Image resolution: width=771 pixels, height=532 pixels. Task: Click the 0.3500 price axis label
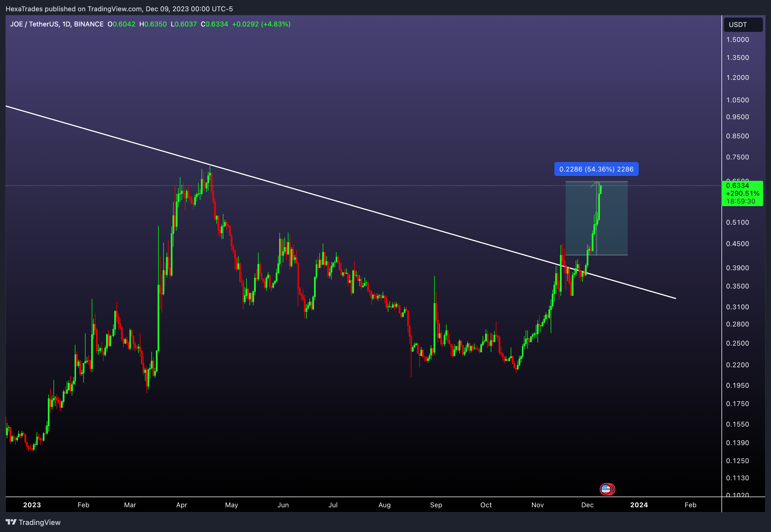[737, 286]
